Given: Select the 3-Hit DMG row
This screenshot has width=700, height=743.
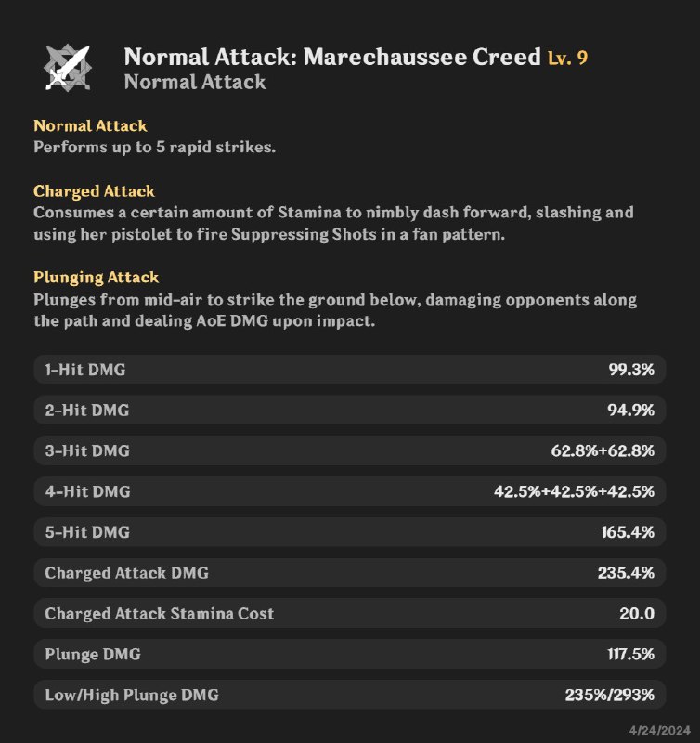Looking at the screenshot, I should [x=349, y=450].
